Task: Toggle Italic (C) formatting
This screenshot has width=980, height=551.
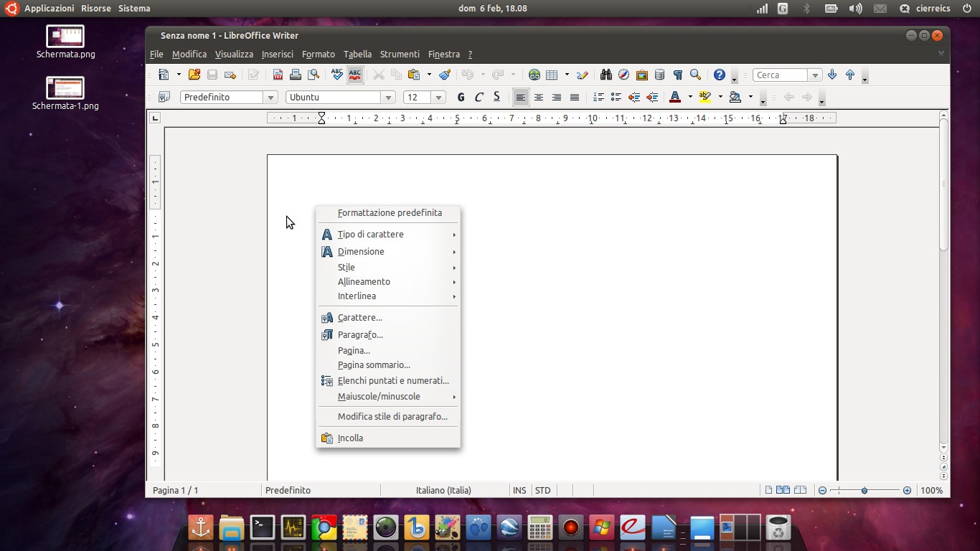Action: click(x=479, y=97)
